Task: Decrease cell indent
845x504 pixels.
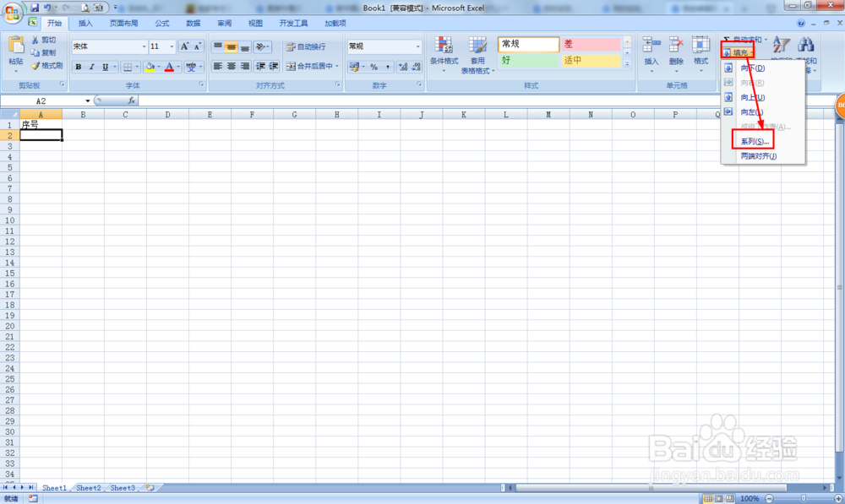Action: tap(260, 66)
